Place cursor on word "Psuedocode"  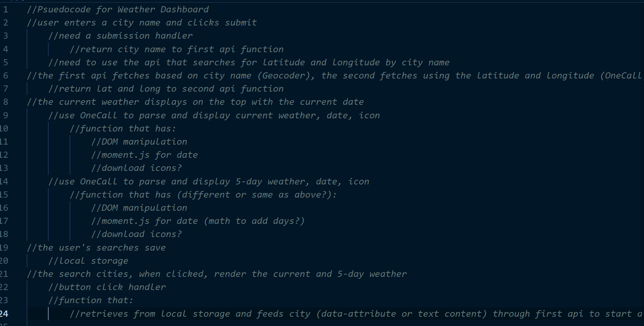click(64, 9)
